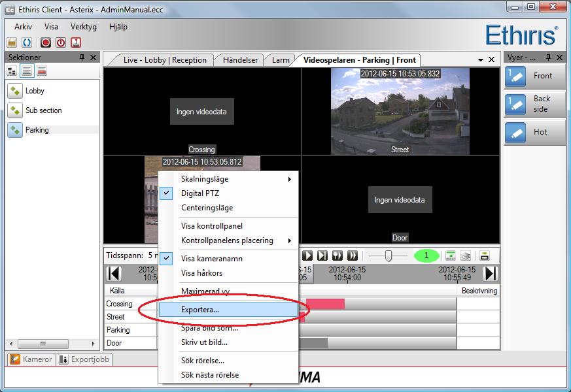Viewport: 571px width, 392px height.
Task: Pin the Vyer panel
Action: [x=548, y=57]
